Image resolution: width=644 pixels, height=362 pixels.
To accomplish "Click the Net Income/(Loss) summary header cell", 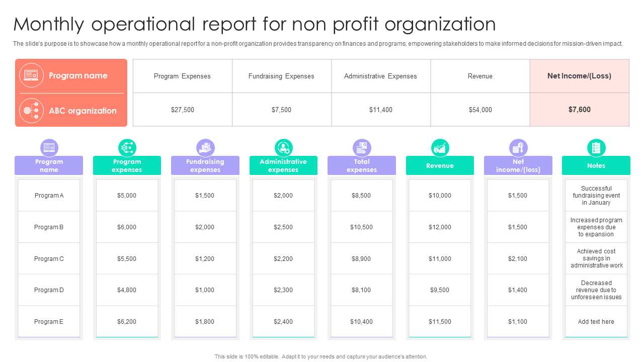I will (579, 76).
